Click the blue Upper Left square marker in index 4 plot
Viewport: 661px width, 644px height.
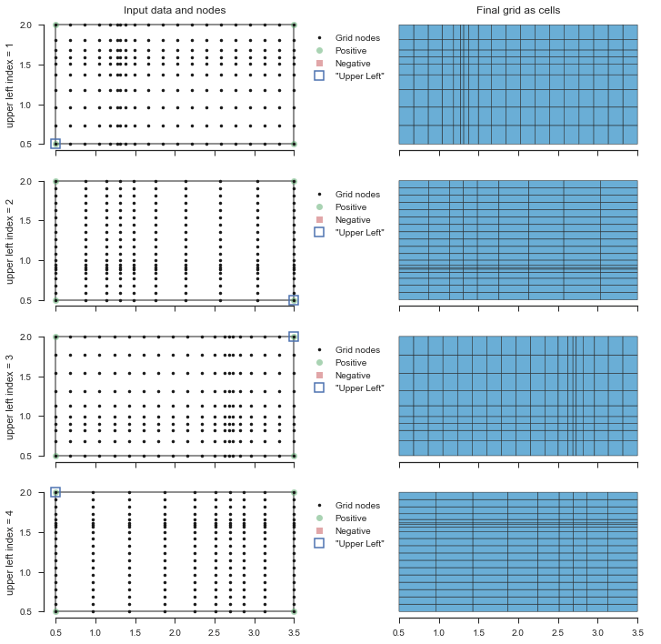[55, 492]
